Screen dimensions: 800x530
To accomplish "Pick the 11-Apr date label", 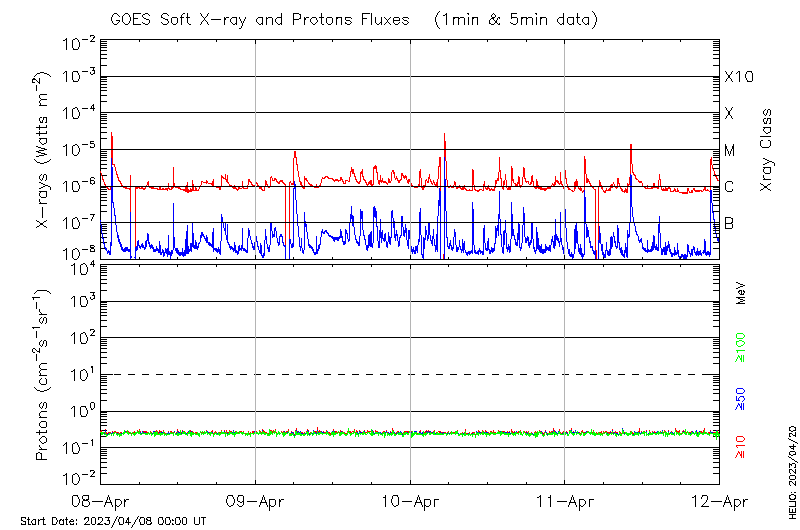I will click(565, 500).
